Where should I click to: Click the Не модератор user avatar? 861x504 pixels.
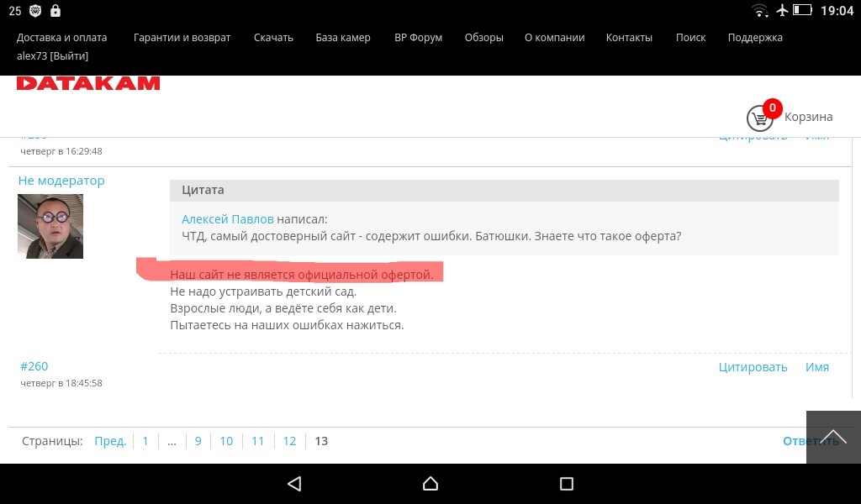50,226
